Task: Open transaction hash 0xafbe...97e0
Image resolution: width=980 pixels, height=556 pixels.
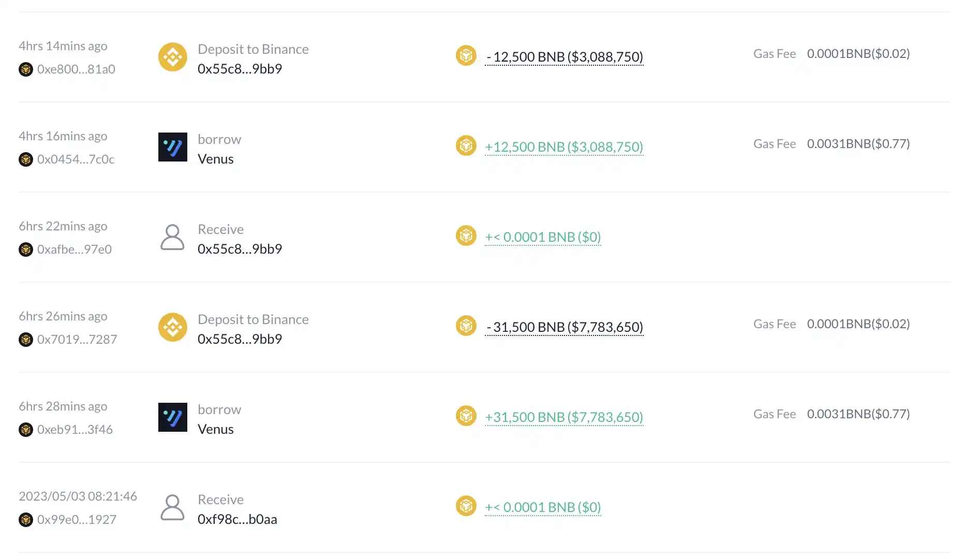Action: [x=74, y=250]
